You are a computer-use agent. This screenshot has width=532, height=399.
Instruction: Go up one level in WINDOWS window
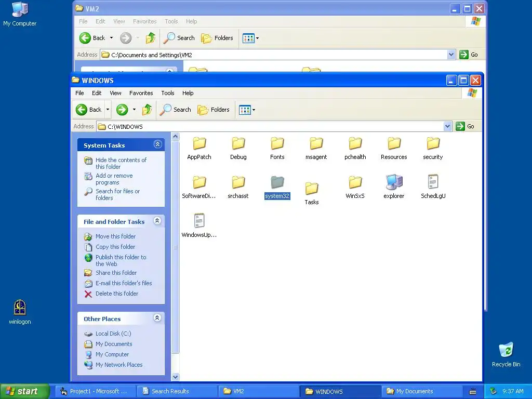pyautogui.click(x=147, y=110)
